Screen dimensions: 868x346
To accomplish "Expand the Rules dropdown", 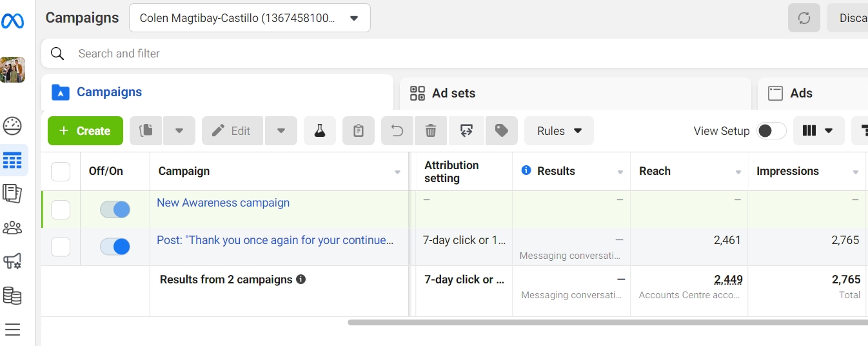I will point(559,131).
